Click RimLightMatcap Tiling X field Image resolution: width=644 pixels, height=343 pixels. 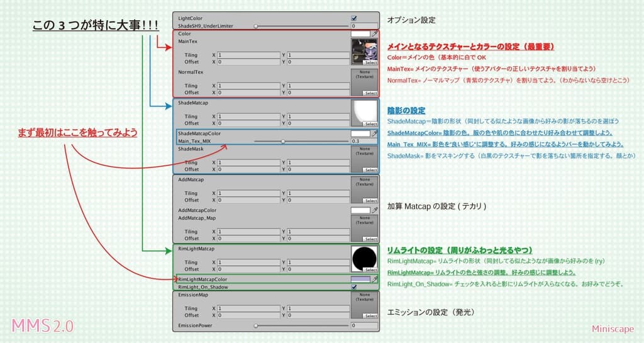pos(248,262)
